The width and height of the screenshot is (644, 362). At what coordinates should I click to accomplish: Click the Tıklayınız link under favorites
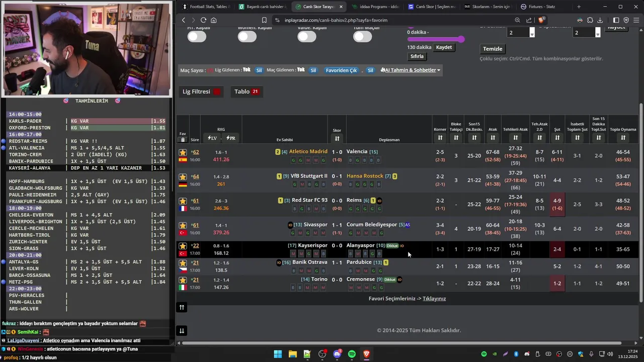coord(434,299)
